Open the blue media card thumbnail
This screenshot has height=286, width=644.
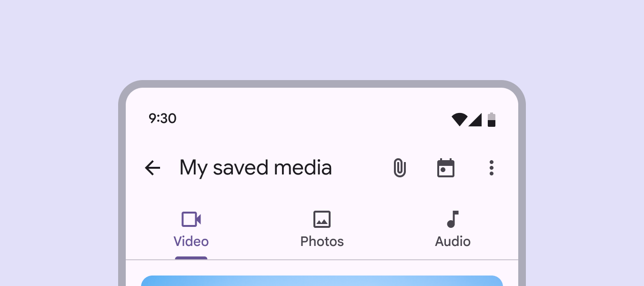click(x=322, y=281)
